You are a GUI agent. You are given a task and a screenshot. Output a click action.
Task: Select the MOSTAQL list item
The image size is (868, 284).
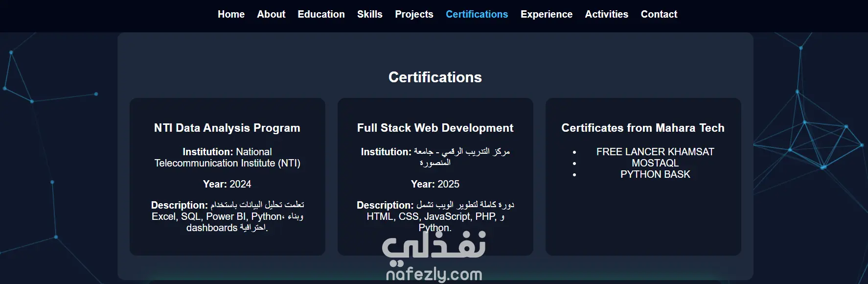point(655,163)
